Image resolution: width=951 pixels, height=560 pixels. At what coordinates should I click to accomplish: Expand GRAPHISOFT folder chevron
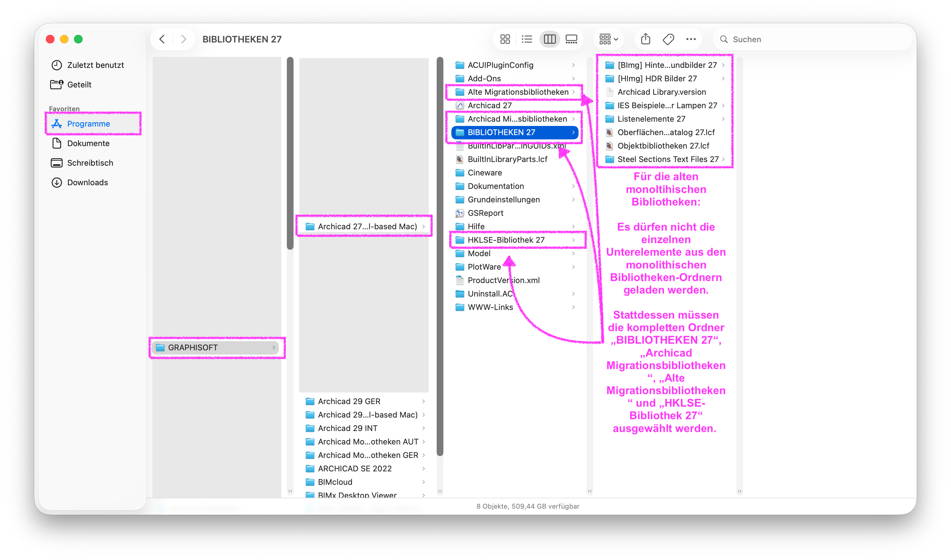tap(274, 348)
